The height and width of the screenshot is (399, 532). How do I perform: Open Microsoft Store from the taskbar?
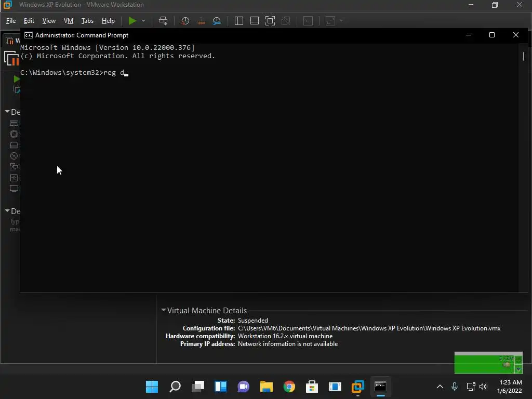(x=312, y=387)
